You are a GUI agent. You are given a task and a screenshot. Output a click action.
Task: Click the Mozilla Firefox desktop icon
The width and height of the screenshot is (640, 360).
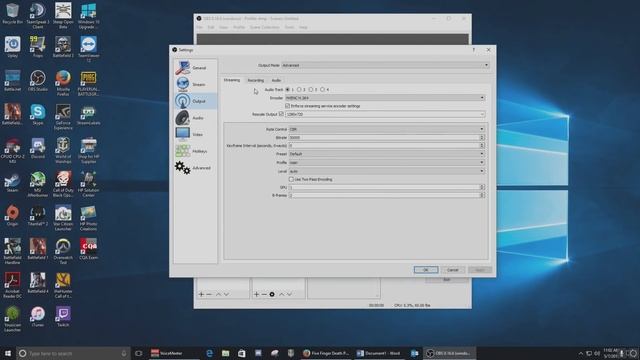pos(63,83)
